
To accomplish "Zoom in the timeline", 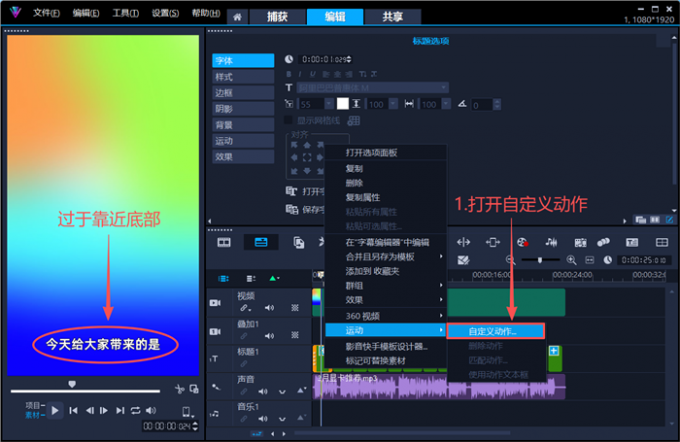I will (572, 260).
